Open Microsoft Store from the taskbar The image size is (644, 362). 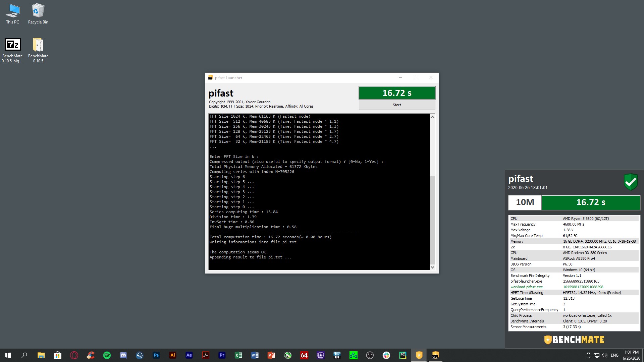tap(57, 355)
